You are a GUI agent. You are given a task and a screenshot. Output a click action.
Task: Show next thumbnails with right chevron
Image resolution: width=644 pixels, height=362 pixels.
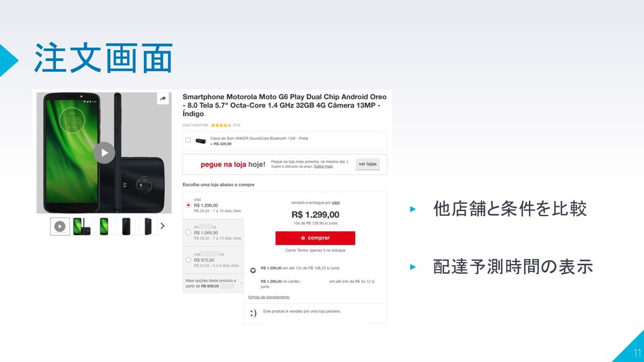(163, 226)
